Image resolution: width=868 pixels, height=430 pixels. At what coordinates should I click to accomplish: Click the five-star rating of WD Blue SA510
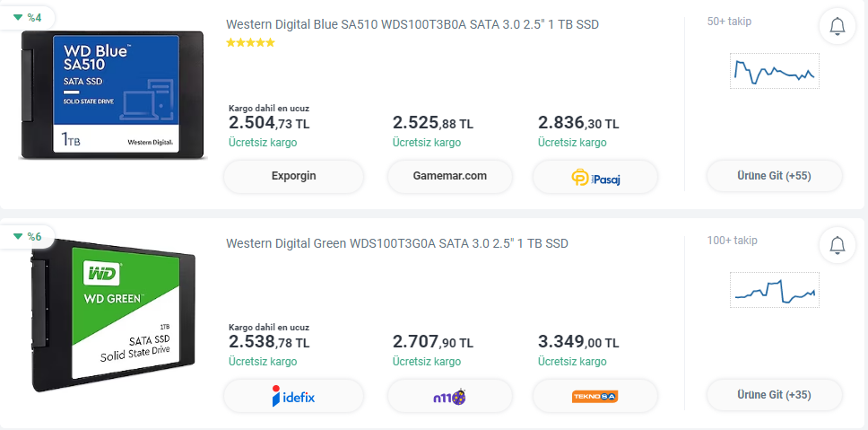pyautogui.click(x=250, y=43)
